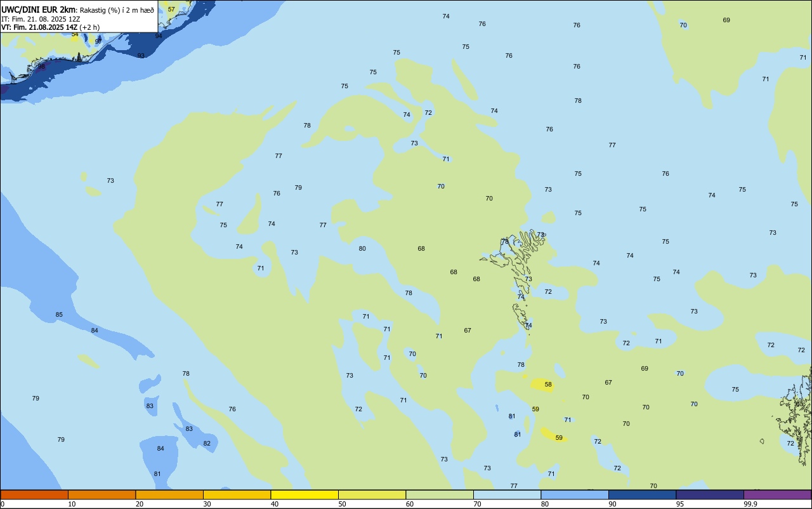Choose the medium blue 80–90 legend swatch
Image resolution: width=812 pixels, height=509 pixels.
[x=575, y=494]
